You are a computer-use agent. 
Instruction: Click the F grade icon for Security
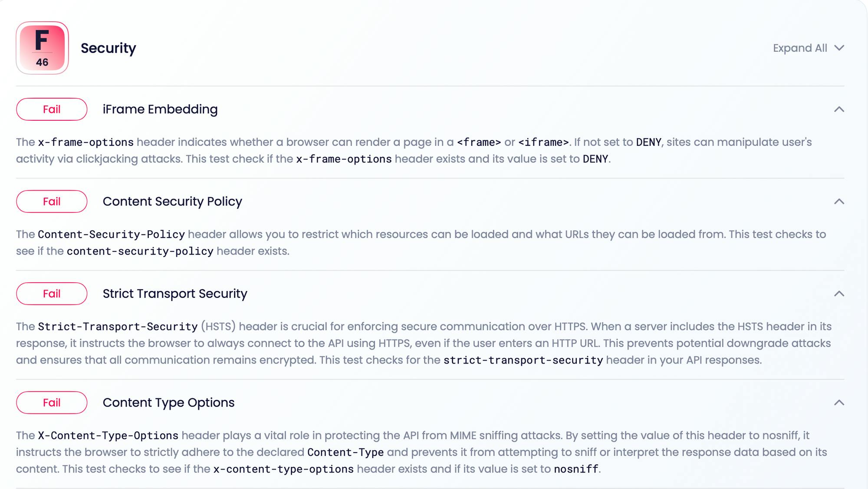click(x=43, y=48)
